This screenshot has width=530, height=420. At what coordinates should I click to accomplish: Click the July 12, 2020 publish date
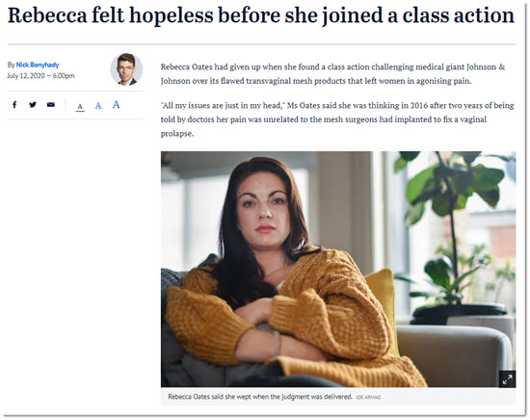click(x=26, y=76)
